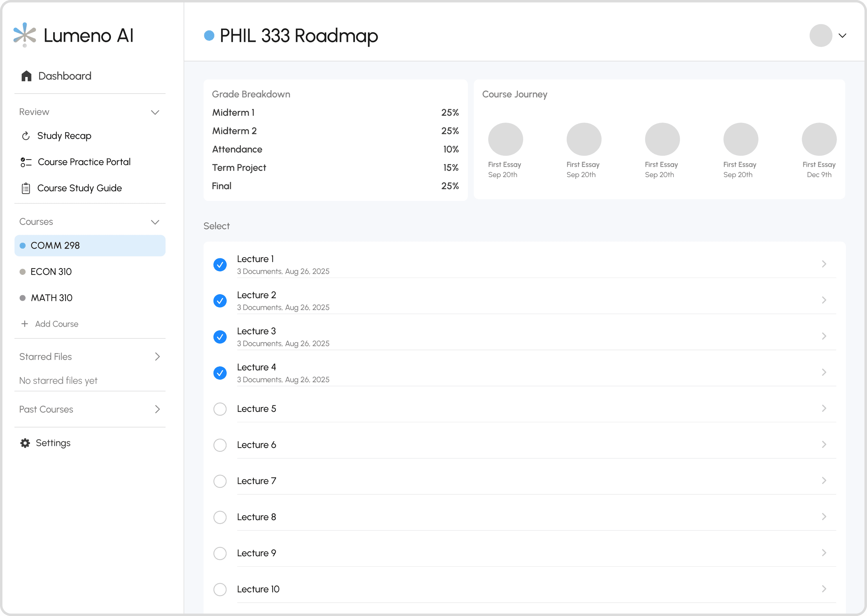867x616 pixels.
Task: Select the Lecture 5 checkbox
Action: pos(220,409)
